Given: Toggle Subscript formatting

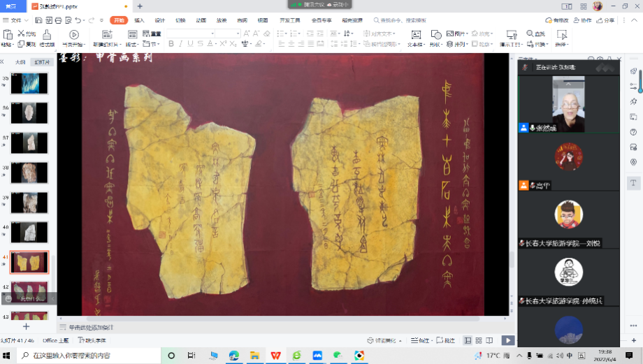Looking at the screenshot, I should point(233,43).
